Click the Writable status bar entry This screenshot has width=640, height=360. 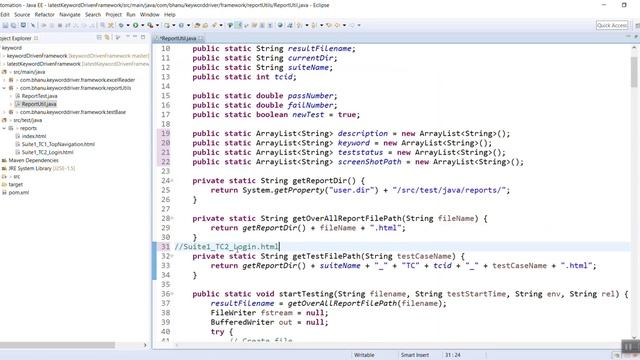point(364,355)
